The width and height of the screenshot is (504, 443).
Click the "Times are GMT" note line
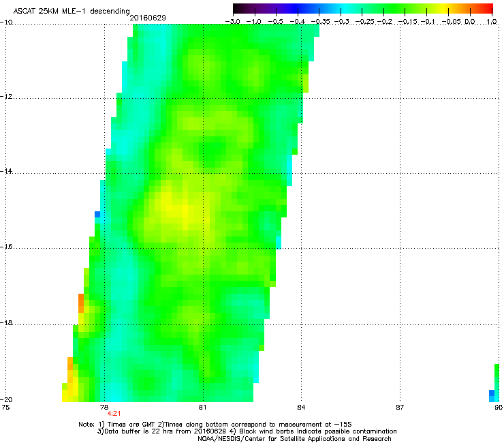pos(215,425)
